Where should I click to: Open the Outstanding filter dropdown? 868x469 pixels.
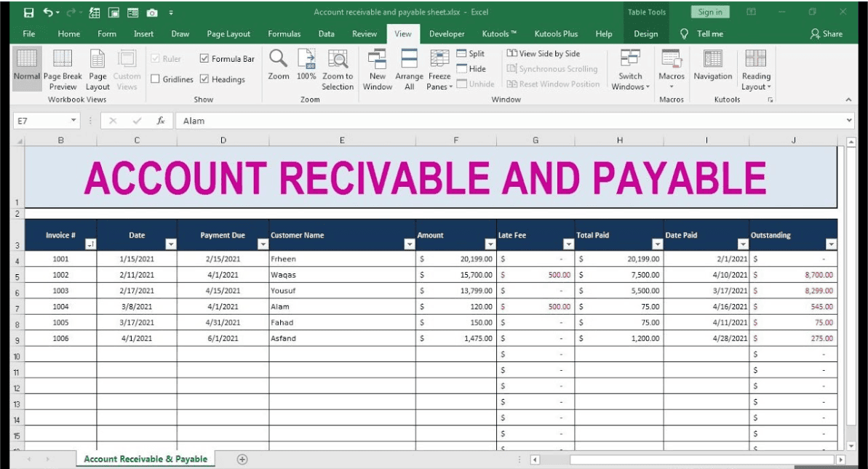(831, 244)
